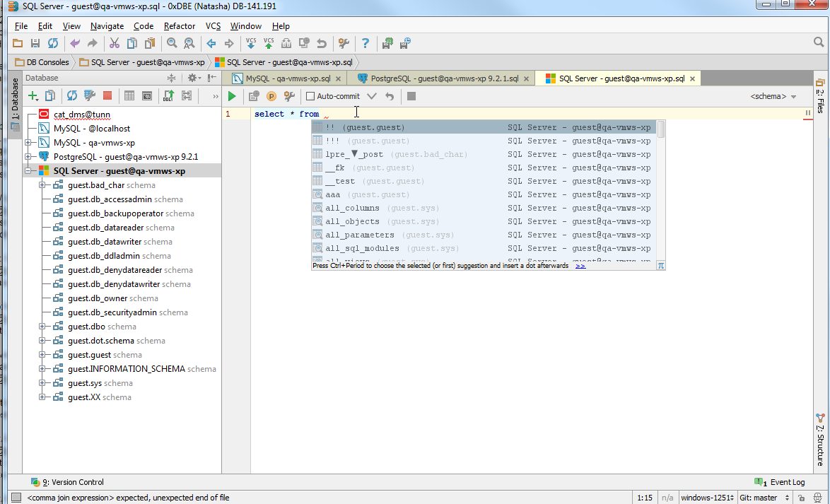
Task: Expand the guest.INFORMATION_SCHEMA schema
Action: pyautogui.click(x=42, y=369)
